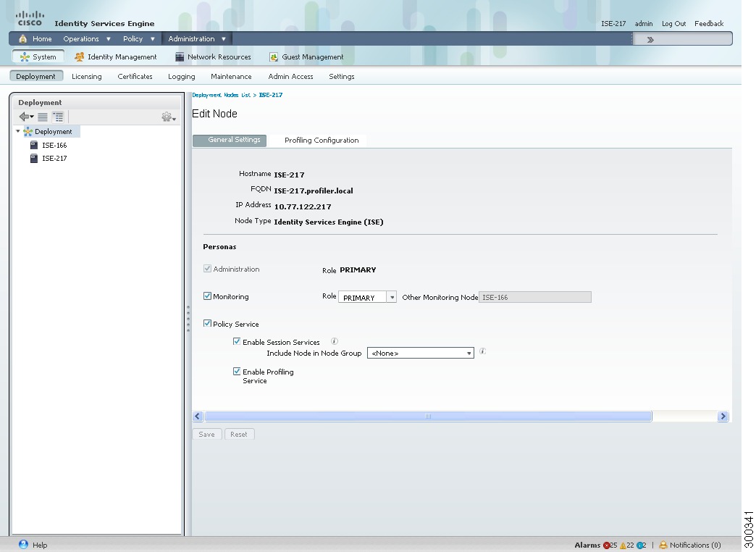Viewport: 756px width, 552px height.
Task: Click info icon beside Node Group dropdown
Action: (482, 351)
